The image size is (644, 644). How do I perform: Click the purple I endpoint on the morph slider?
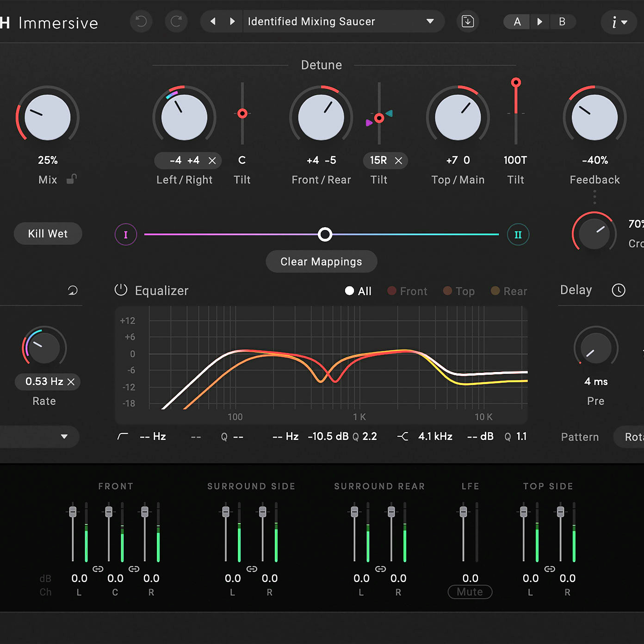[125, 235]
